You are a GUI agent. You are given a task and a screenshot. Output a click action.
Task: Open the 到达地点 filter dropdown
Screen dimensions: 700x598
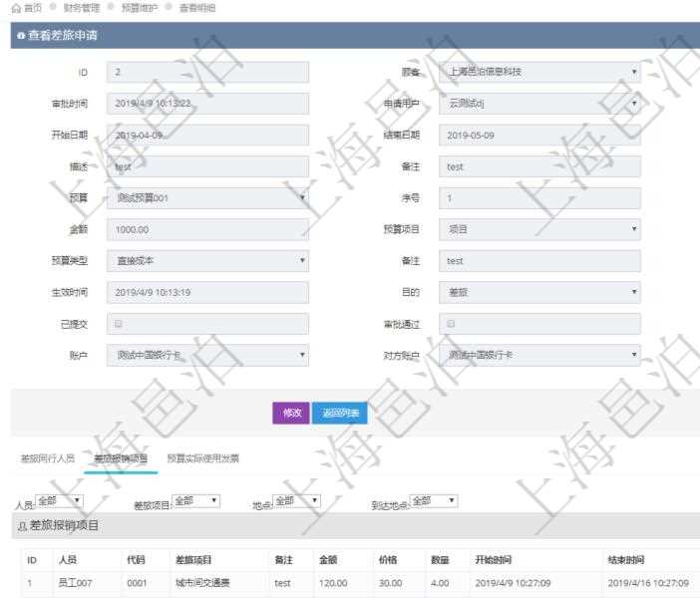434,500
